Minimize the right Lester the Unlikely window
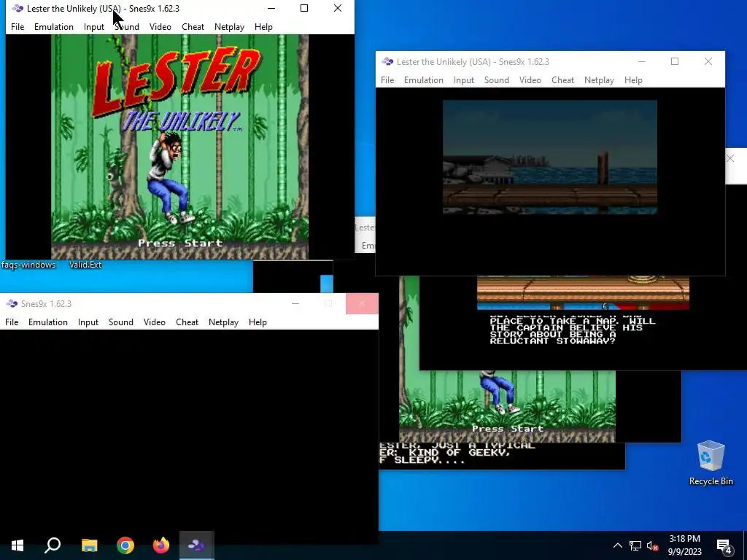Image resolution: width=747 pixels, height=560 pixels. pos(642,61)
